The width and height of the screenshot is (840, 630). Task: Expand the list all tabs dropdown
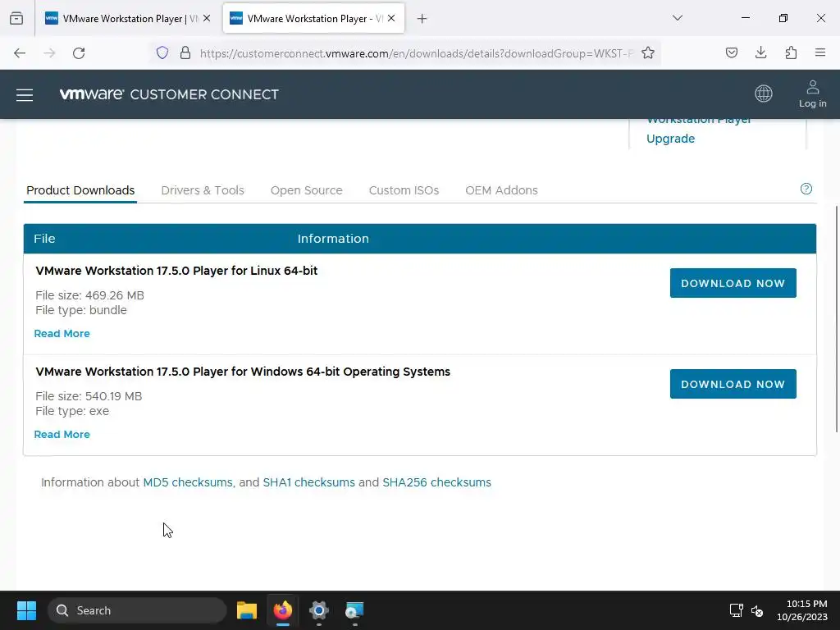click(x=678, y=18)
